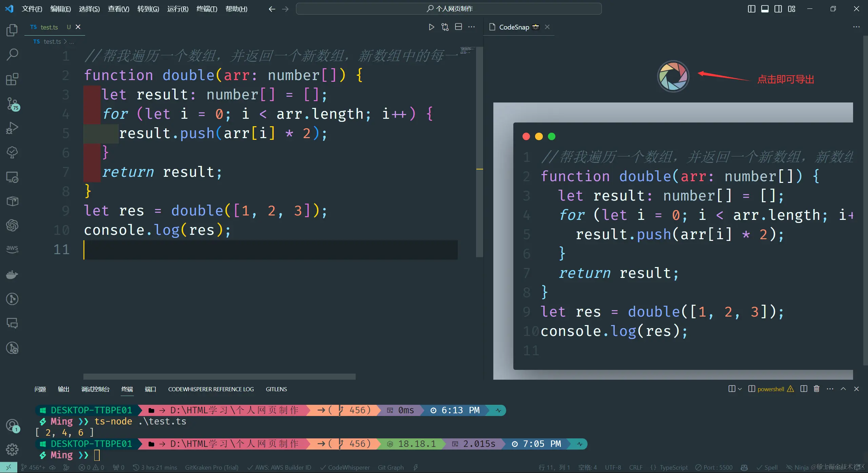
Task: Close the bottom terminal panel
Action: pyautogui.click(x=856, y=389)
